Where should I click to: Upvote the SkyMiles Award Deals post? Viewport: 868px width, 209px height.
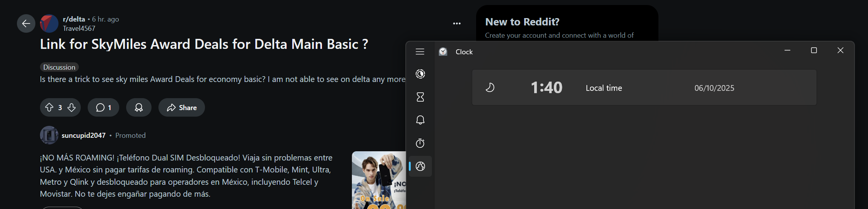[x=49, y=107]
